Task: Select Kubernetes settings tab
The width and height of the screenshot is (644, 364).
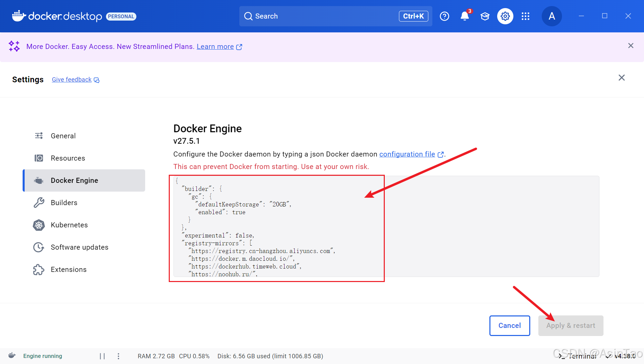Action: click(84, 225)
